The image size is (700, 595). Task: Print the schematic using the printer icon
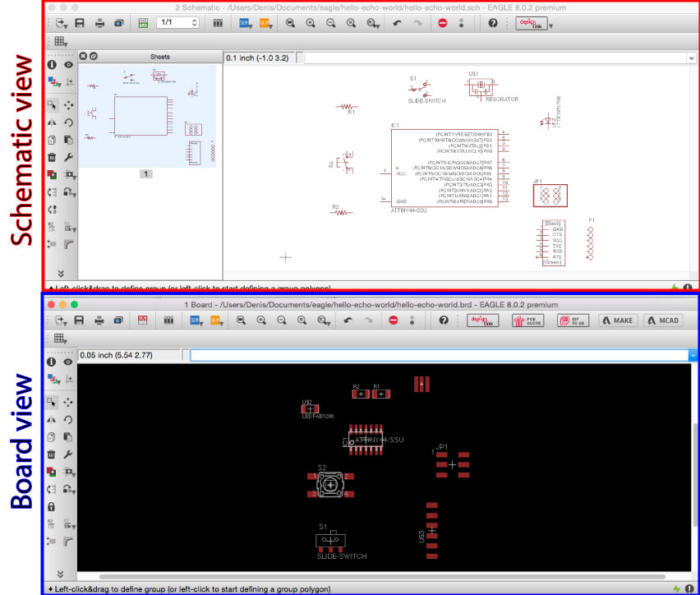(x=99, y=23)
